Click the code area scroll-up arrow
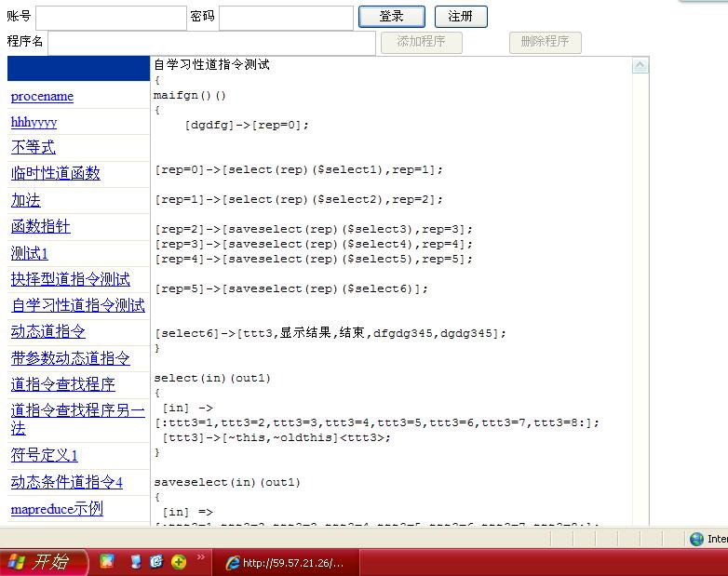This screenshot has width=728, height=576. click(x=640, y=65)
